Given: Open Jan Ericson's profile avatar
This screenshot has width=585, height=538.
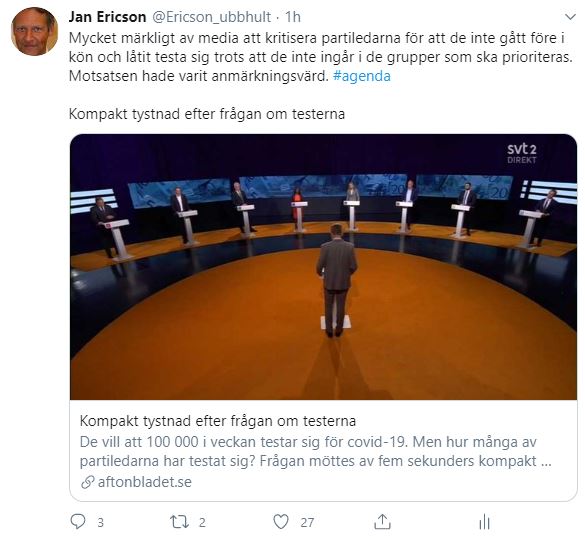Looking at the screenshot, I should (x=34, y=31).
